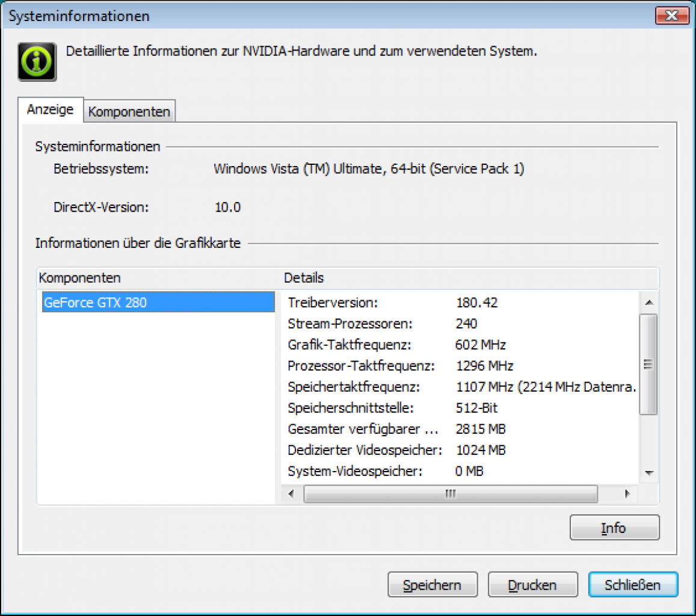Click the details list scroll down arrow
This screenshot has width=696, height=616.
(649, 473)
